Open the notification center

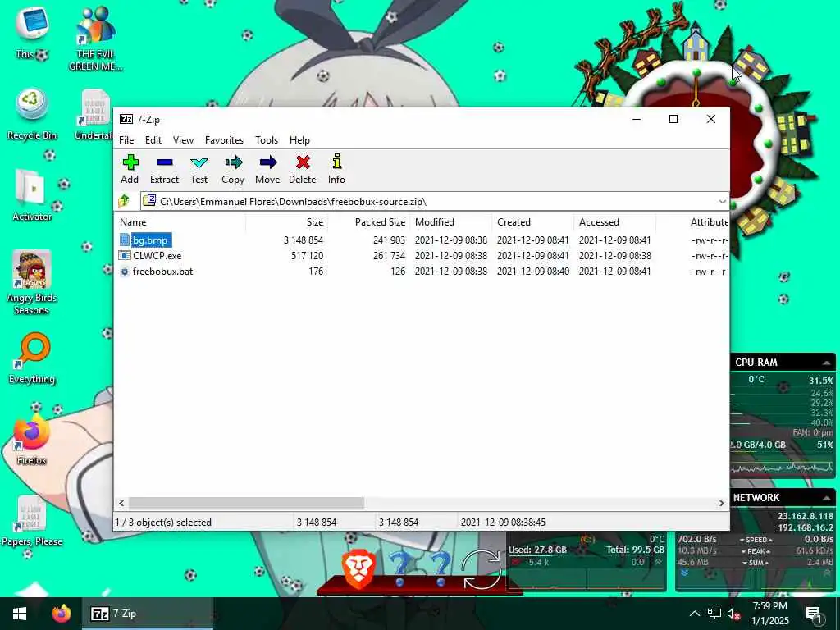[814, 614]
